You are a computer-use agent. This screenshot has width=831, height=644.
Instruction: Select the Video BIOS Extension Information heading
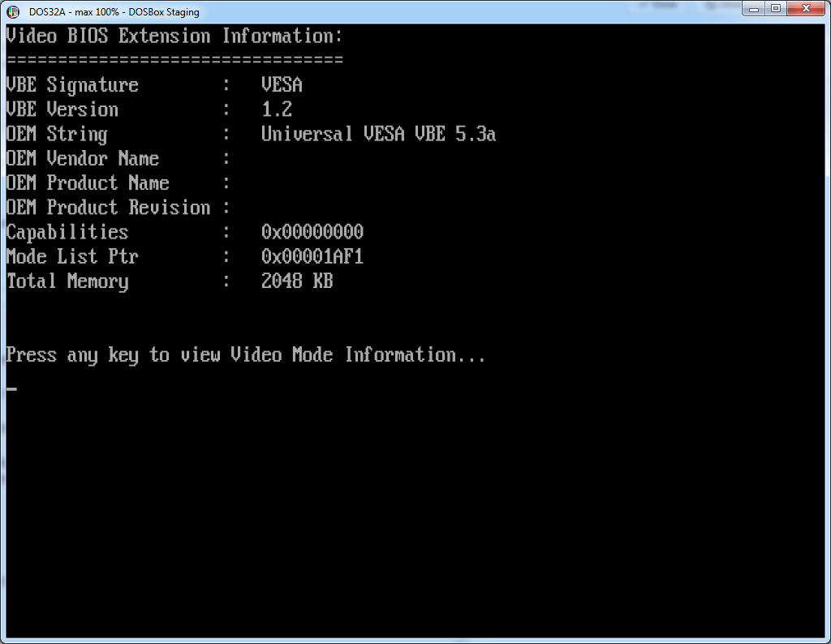click(174, 36)
